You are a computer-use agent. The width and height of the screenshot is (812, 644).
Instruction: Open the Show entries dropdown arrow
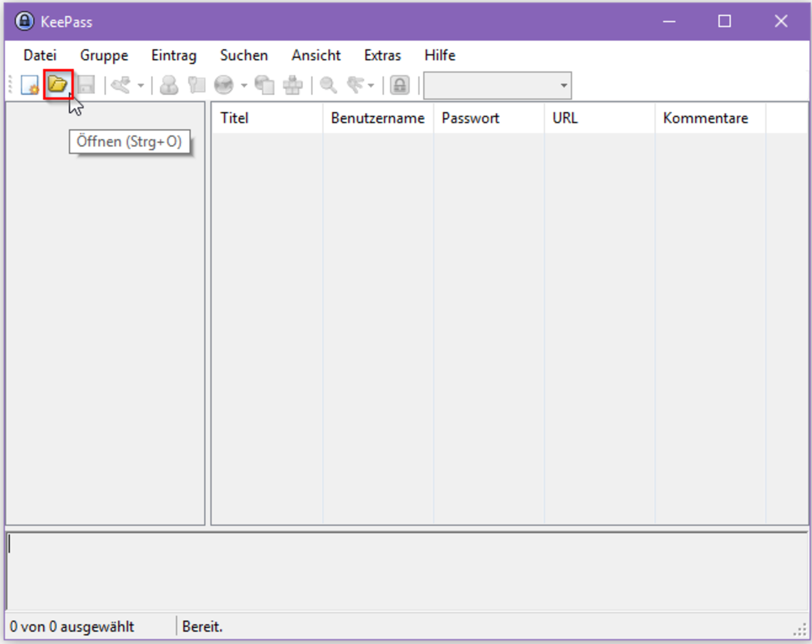point(371,86)
